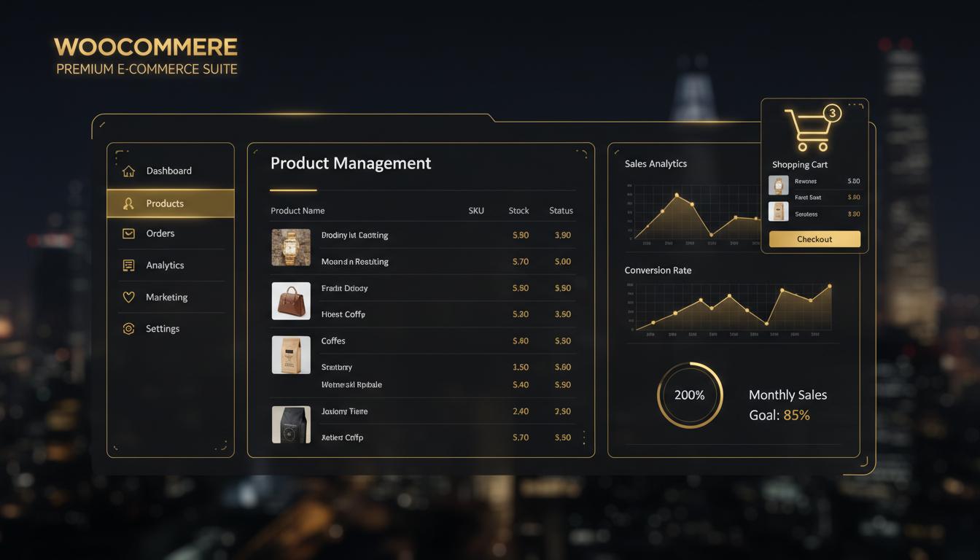Click the "Joxiomy Tiarre" product name
This screenshot has height=560, width=980.
point(344,412)
